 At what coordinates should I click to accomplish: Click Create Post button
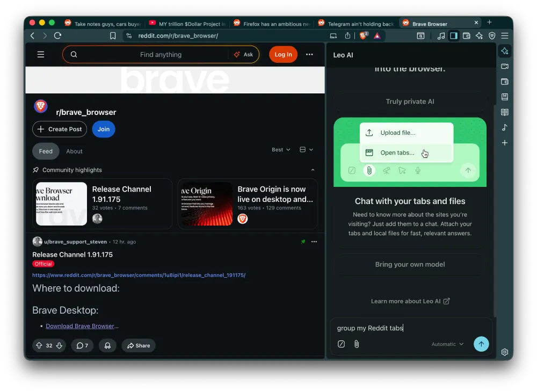[x=60, y=129]
